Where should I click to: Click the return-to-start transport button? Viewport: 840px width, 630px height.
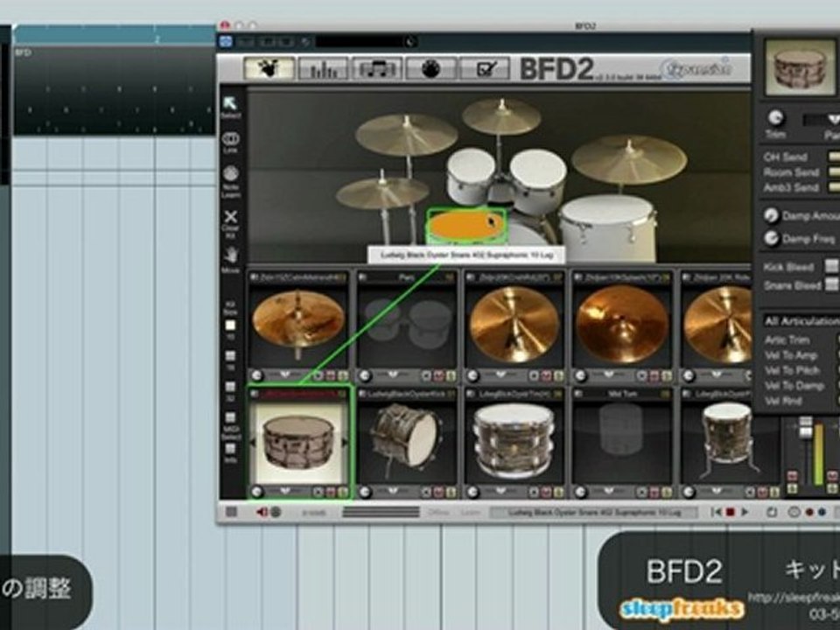point(716,512)
